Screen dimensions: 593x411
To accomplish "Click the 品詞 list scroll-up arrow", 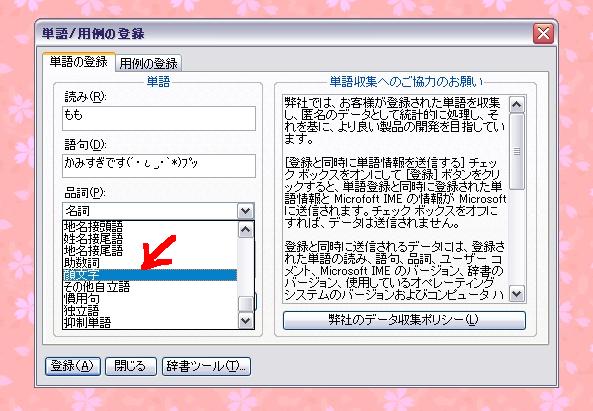I will tap(246, 229).
